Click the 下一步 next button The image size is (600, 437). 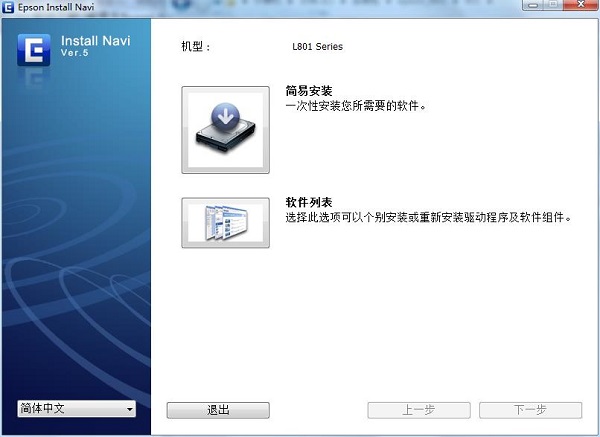pos(530,410)
